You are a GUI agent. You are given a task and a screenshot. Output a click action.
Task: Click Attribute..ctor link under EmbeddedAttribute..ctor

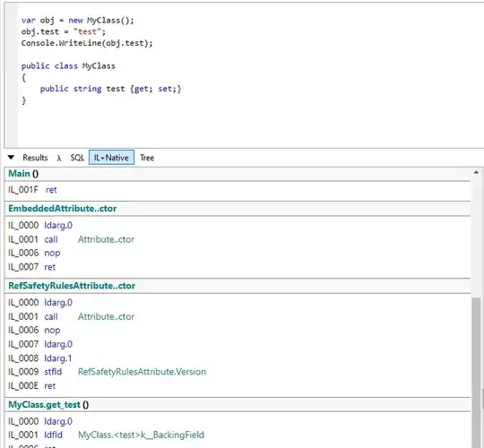[106, 239]
